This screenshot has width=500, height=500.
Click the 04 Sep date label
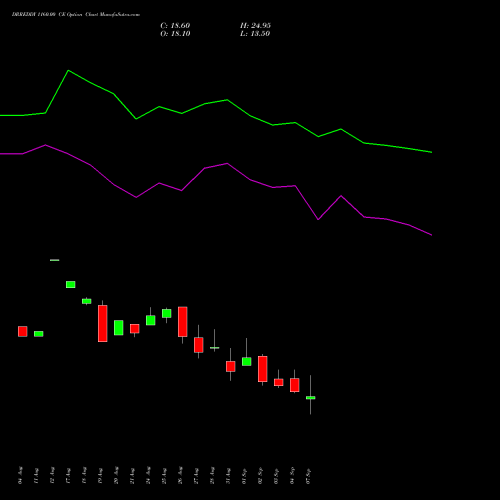pyautogui.click(x=292, y=476)
